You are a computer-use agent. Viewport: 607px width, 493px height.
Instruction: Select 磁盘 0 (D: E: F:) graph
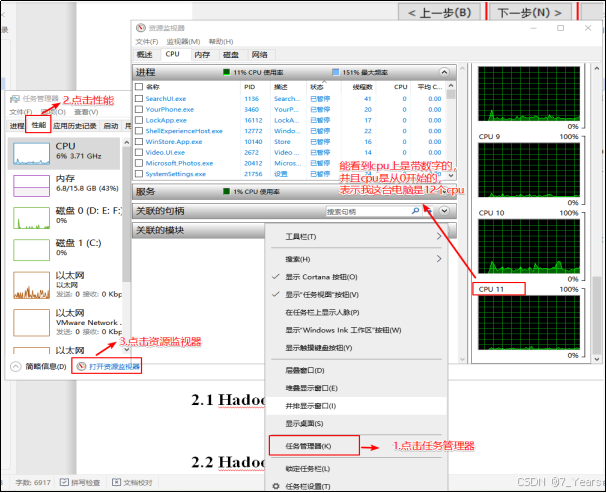click(31, 217)
